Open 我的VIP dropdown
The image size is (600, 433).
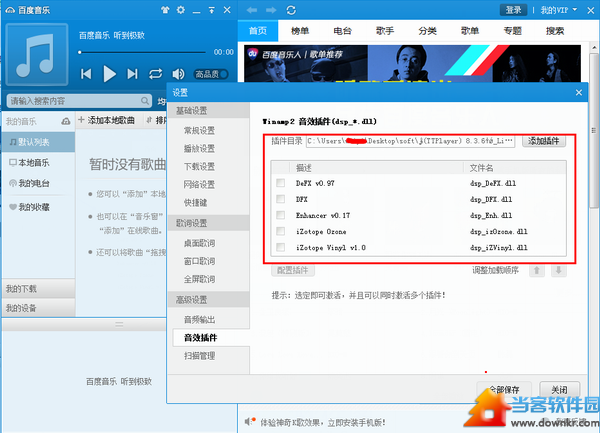click(x=558, y=10)
